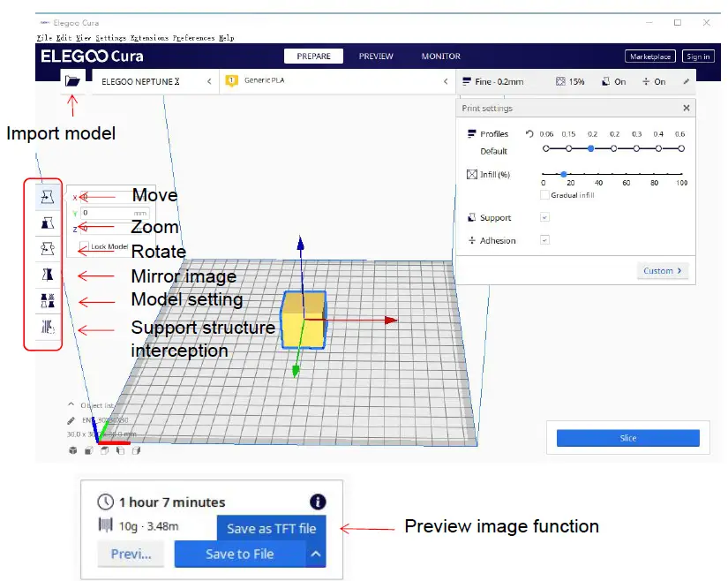
Task: Switch to right side view icon
Action: pos(136,450)
